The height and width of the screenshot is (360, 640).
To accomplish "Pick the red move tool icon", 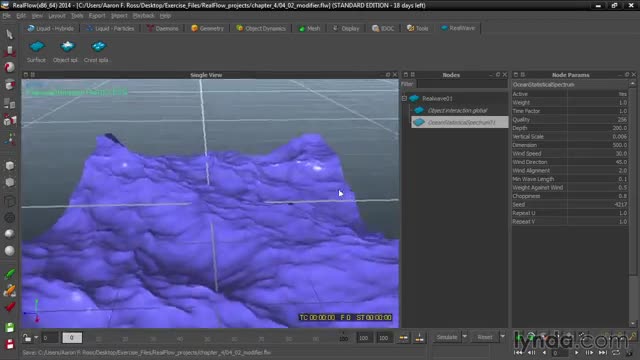I will [x=9, y=51].
